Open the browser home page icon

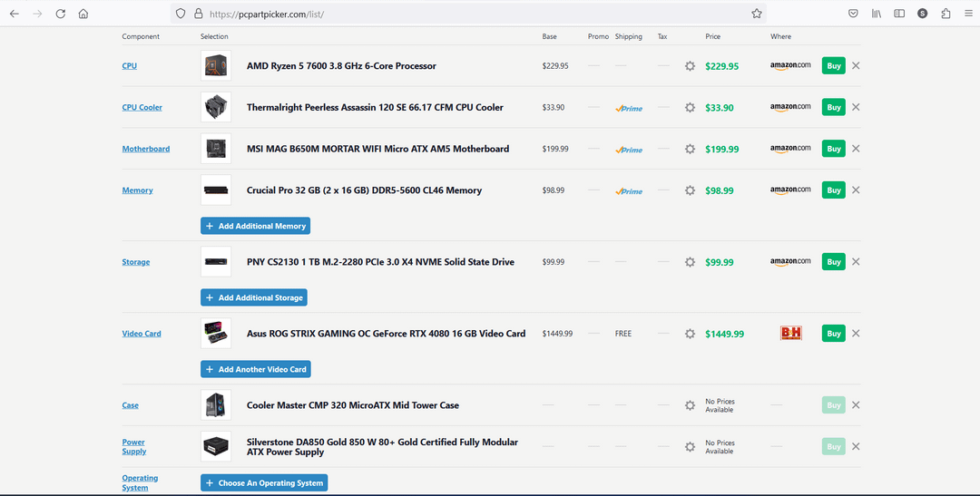point(83,13)
